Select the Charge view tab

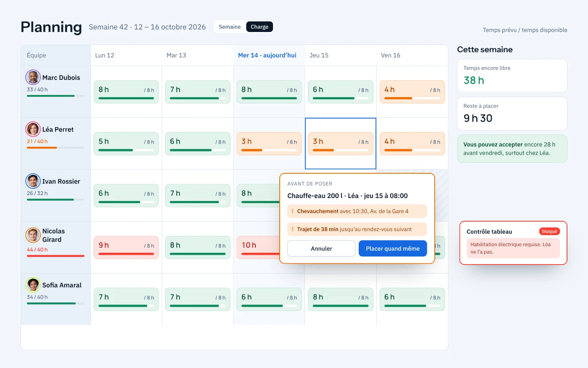(x=260, y=27)
